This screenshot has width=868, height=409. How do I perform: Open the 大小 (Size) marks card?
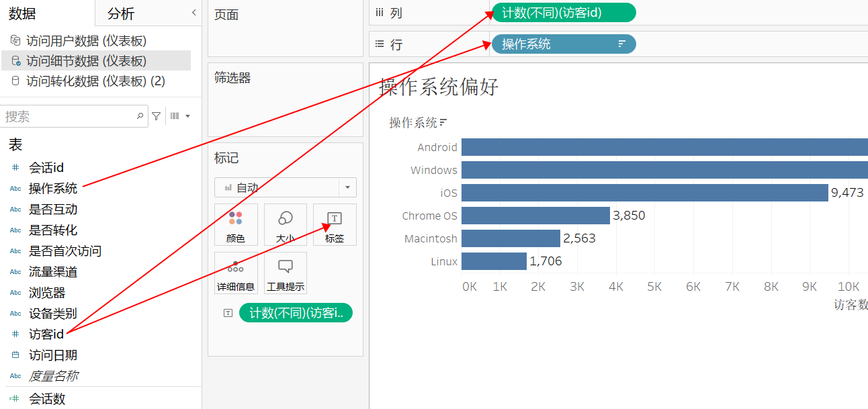(x=286, y=225)
